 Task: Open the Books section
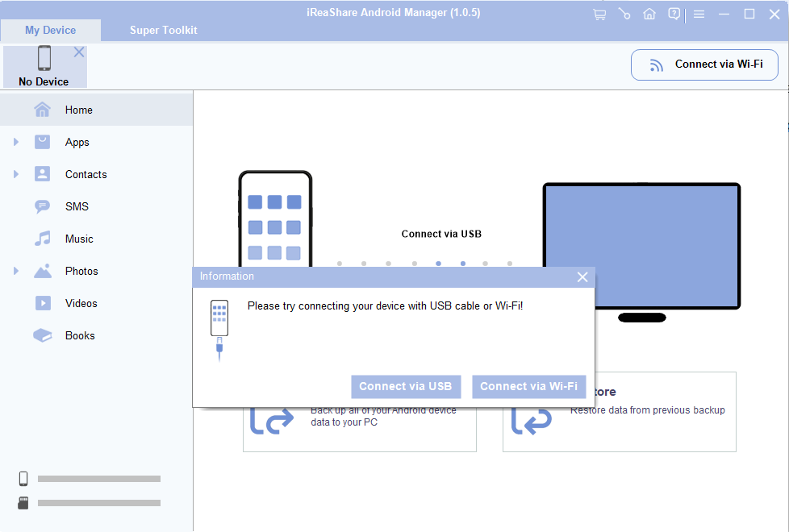[x=80, y=335]
